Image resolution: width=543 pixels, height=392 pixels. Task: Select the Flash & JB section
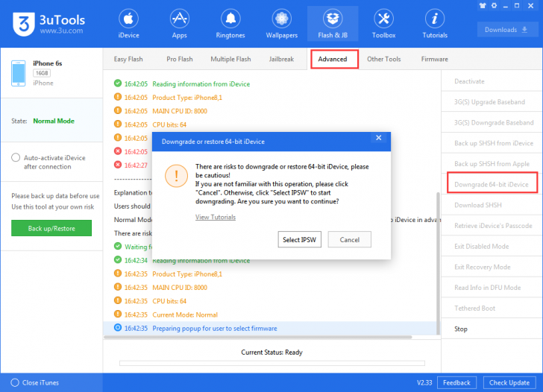333,24
